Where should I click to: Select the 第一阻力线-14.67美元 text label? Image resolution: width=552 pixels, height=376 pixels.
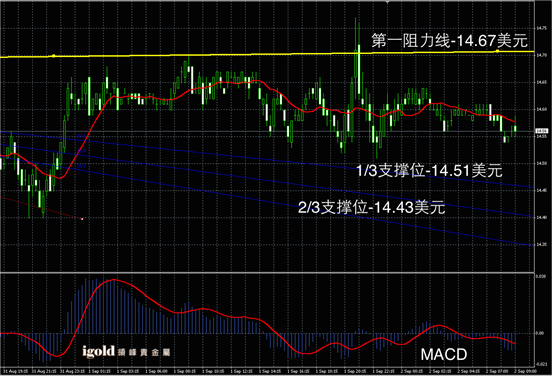click(x=450, y=41)
